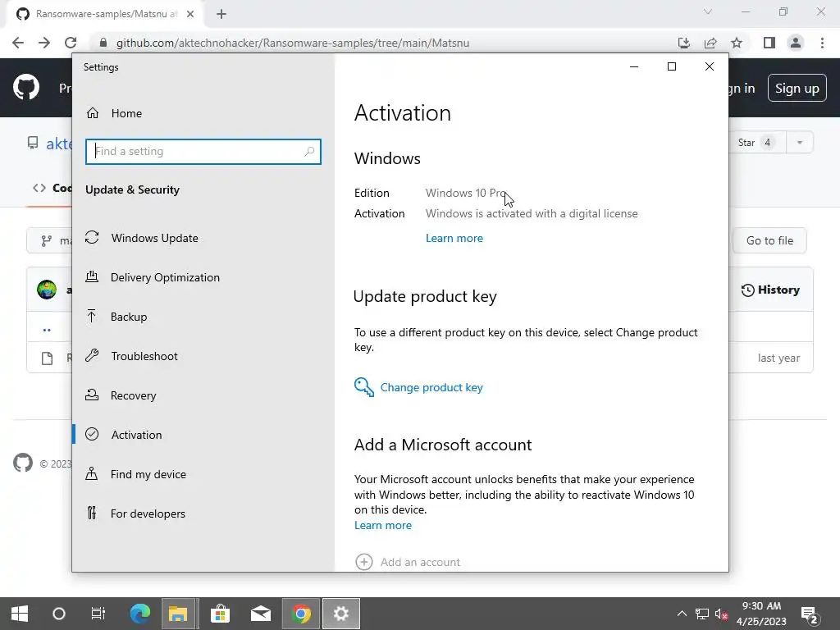Click the key icon beside Change product key
Image resolution: width=840 pixels, height=630 pixels.
coord(363,387)
